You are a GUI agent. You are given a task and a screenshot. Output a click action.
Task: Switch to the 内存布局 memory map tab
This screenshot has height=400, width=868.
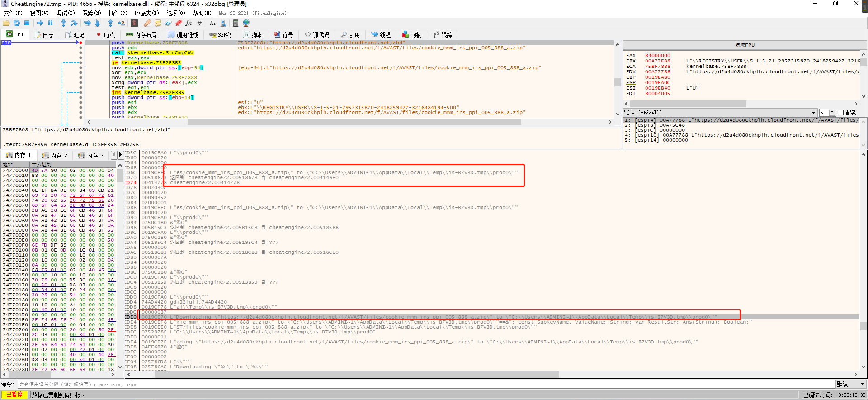(142, 34)
